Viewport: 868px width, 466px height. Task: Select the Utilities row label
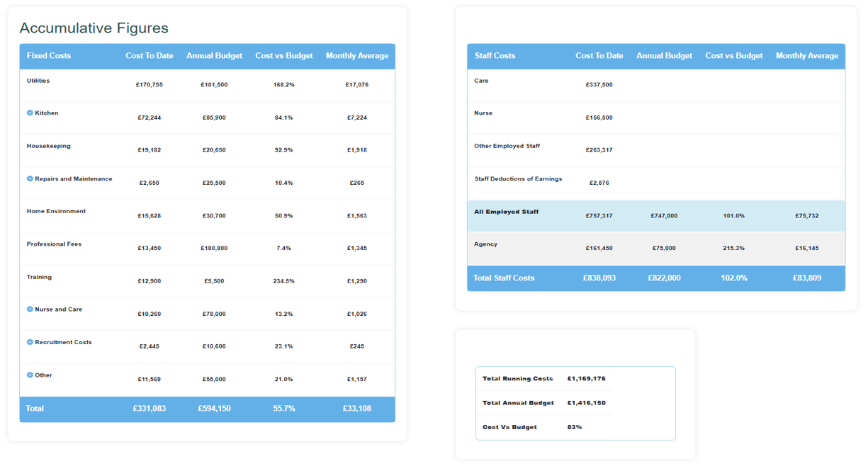38,81
